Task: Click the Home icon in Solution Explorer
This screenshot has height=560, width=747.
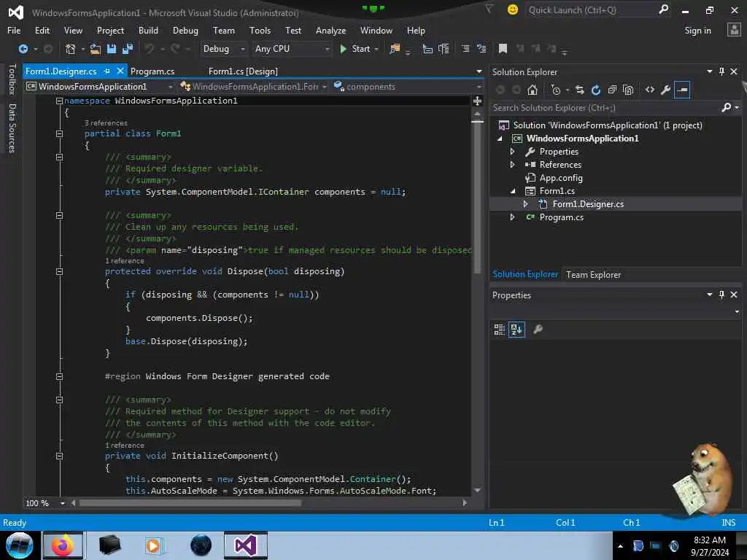Action: click(532, 90)
